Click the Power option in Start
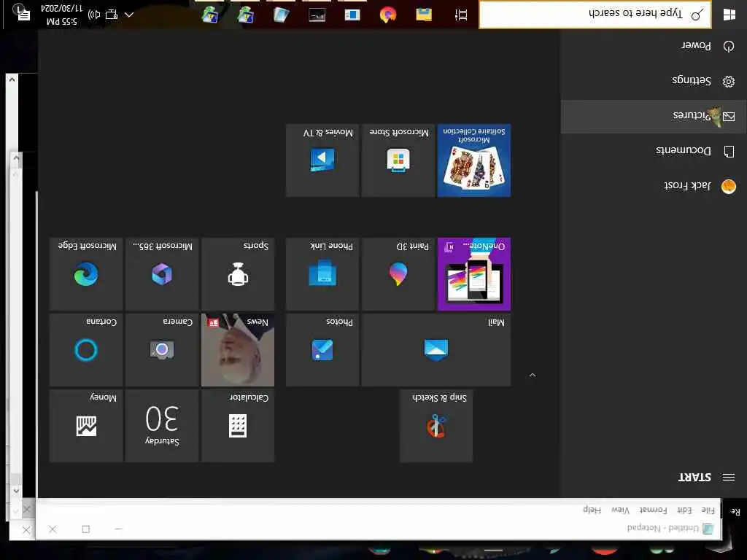The height and width of the screenshot is (560, 747). pyautogui.click(x=654, y=46)
